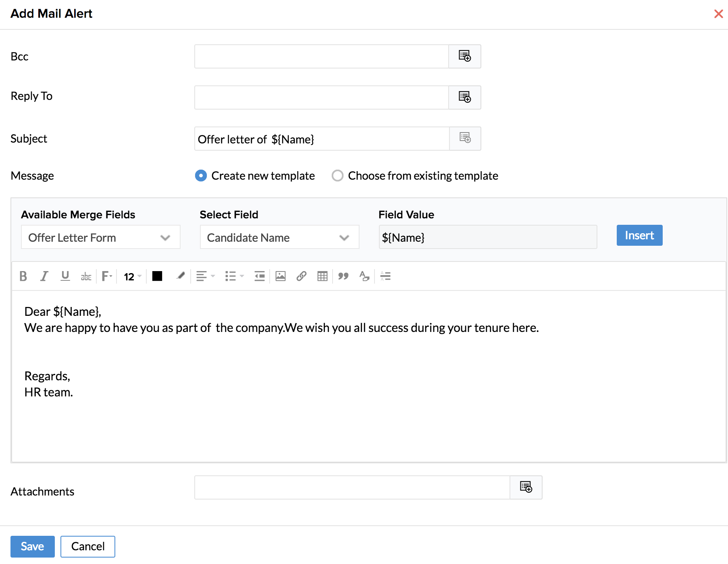Open the text alignment dropdown
The width and height of the screenshot is (728, 564).
(x=205, y=276)
